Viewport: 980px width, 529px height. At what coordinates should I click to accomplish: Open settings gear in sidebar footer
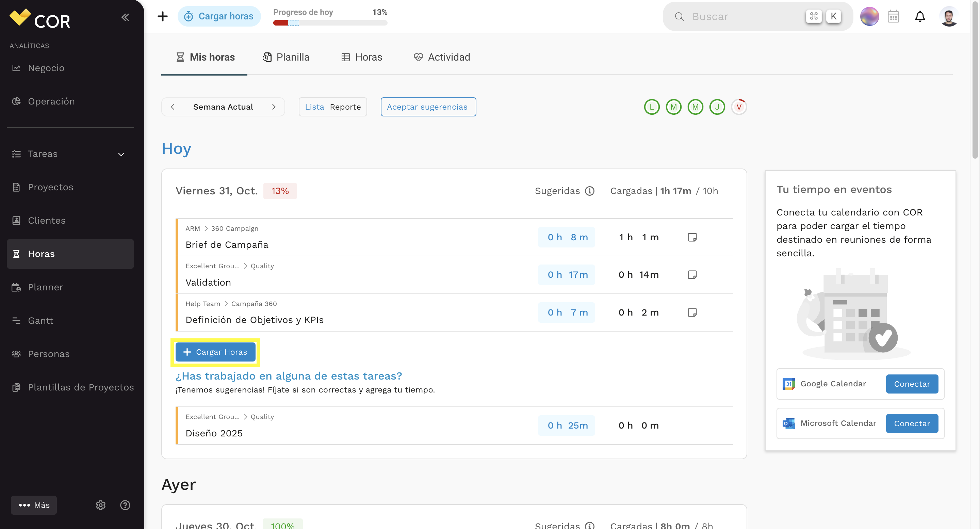tap(100, 505)
